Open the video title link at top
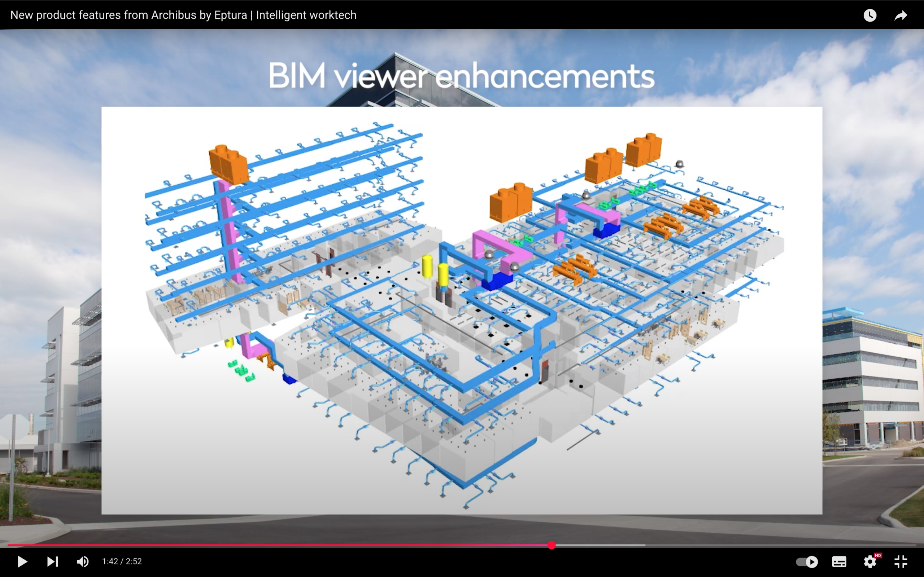The image size is (924, 577). [183, 15]
